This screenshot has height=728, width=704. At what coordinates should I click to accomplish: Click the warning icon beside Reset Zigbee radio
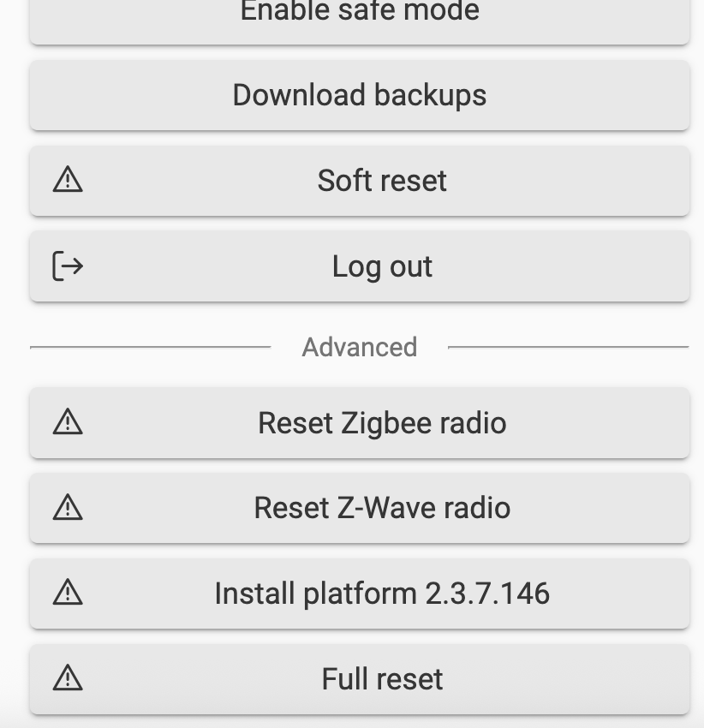tap(68, 422)
